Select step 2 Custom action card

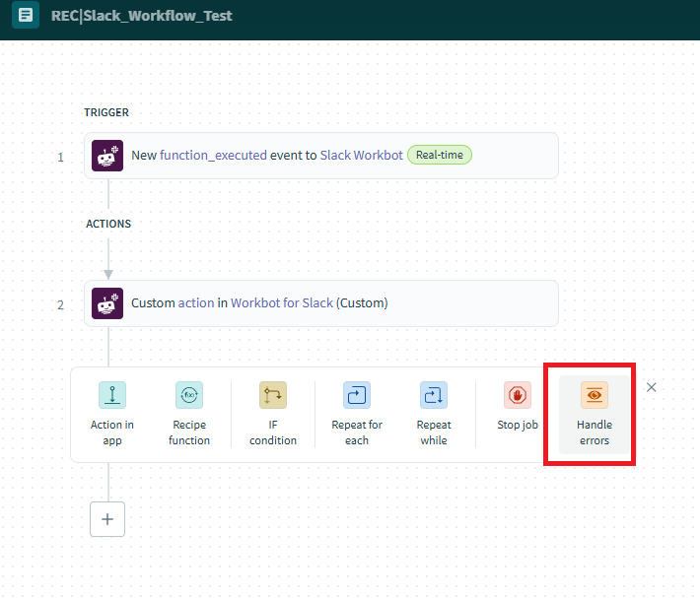pyautogui.click(x=321, y=303)
